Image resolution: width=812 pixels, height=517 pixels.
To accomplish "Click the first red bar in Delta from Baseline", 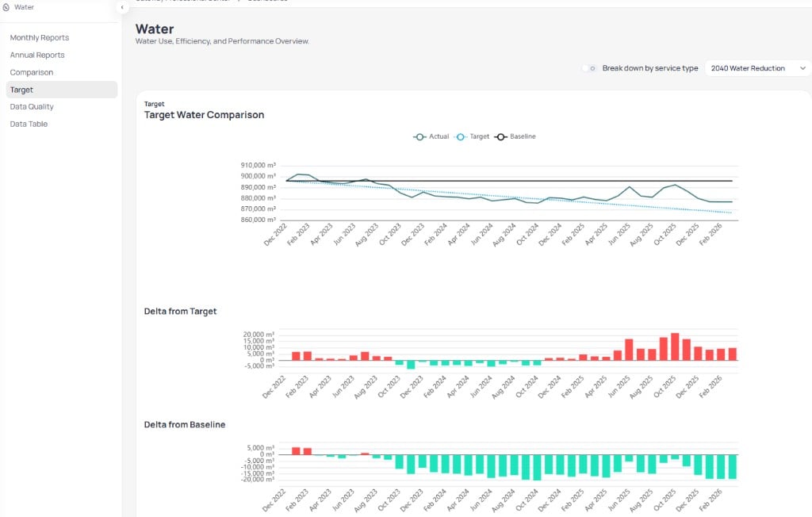I will pyautogui.click(x=297, y=451).
